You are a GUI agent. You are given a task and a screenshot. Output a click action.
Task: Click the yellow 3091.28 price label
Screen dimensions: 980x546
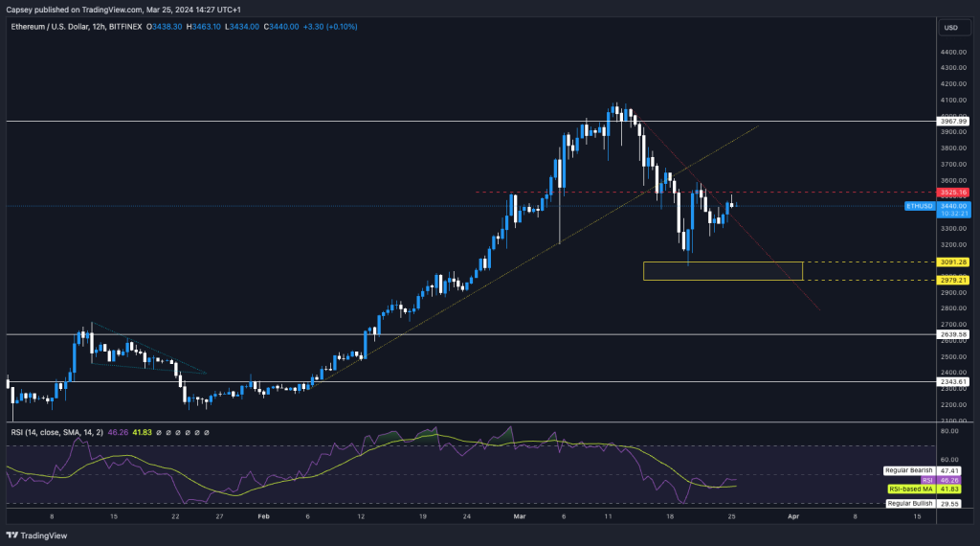point(953,262)
